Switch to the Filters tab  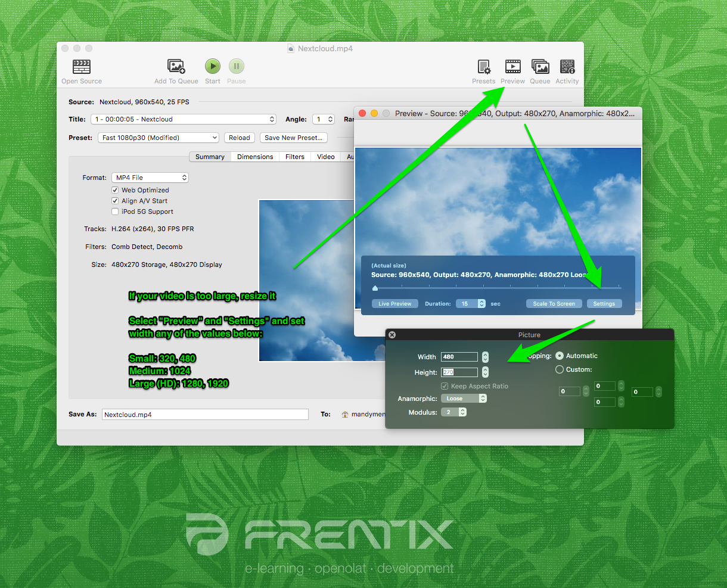coord(295,157)
